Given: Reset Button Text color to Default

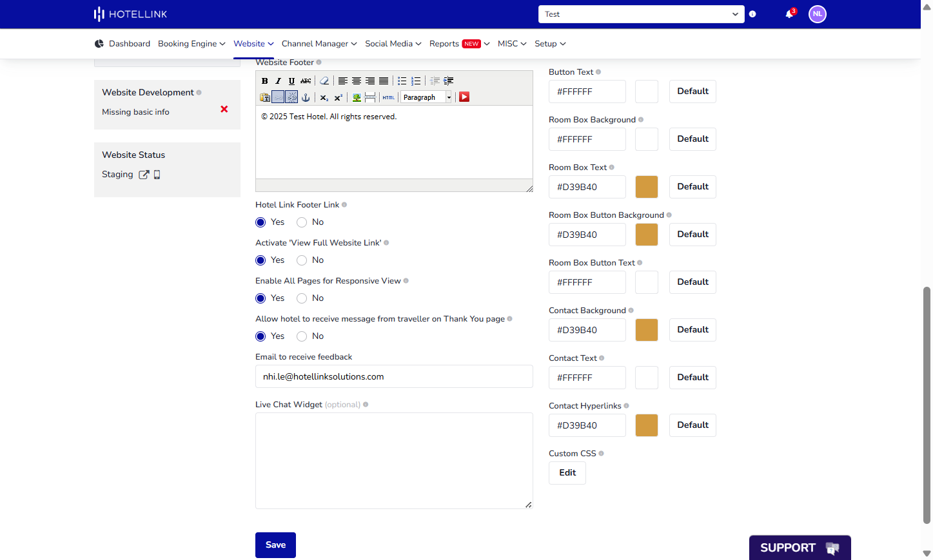Looking at the screenshot, I should coord(692,92).
